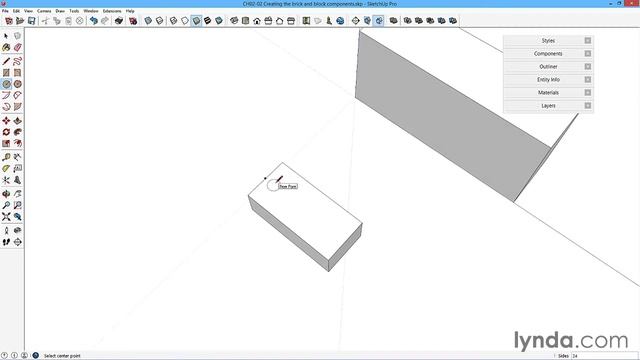Viewport: 640px width, 360px height.
Task: Select the Polygon tool
Action: [18, 84]
